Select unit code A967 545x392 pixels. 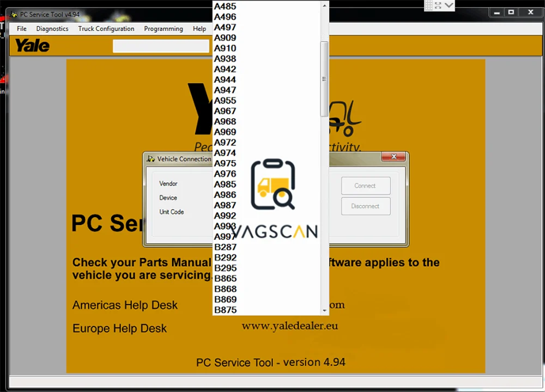(267, 111)
